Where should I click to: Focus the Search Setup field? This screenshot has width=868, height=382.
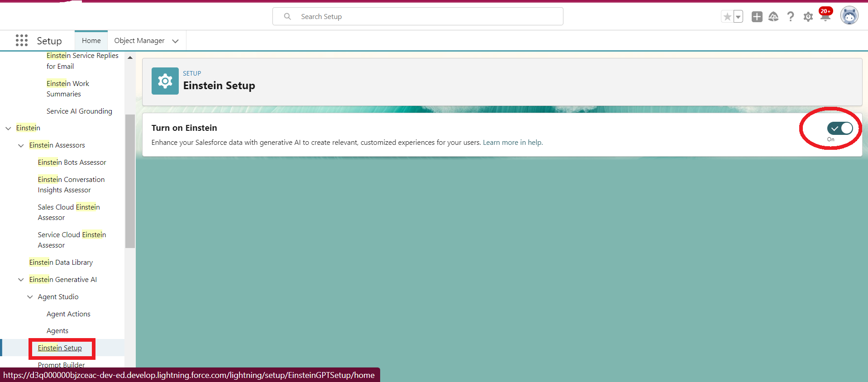(x=418, y=16)
